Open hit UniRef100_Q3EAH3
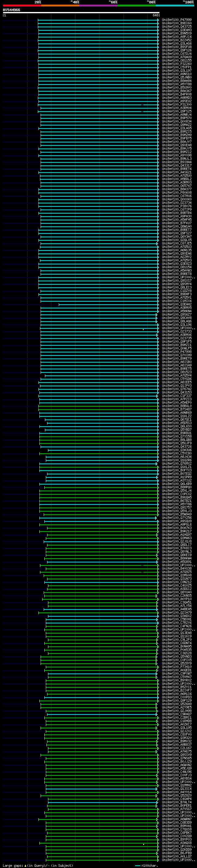Viewport: 197px width, 868px height. pyautogui.click(x=177, y=30)
